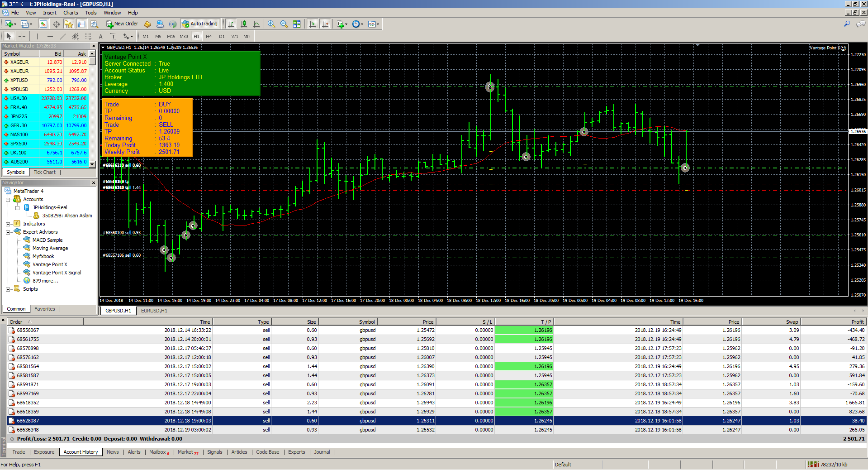Click the Zoom In magnifier icon
868x470 pixels.
click(271, 24)
